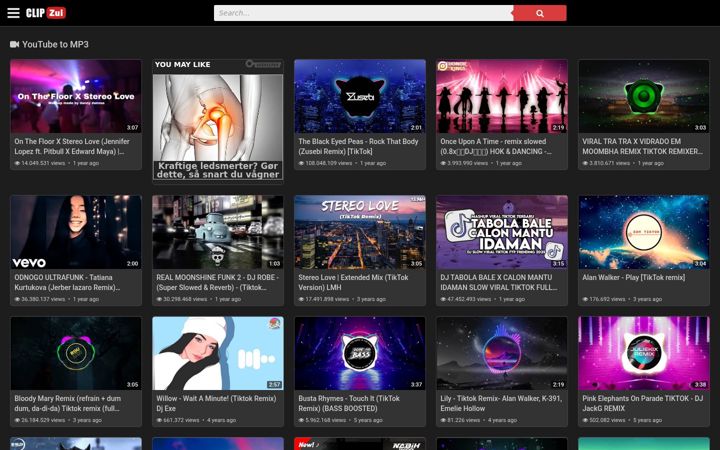Focus the Search input field
Image resolution: width=720 pixels, height=450 pixels.
364,13
